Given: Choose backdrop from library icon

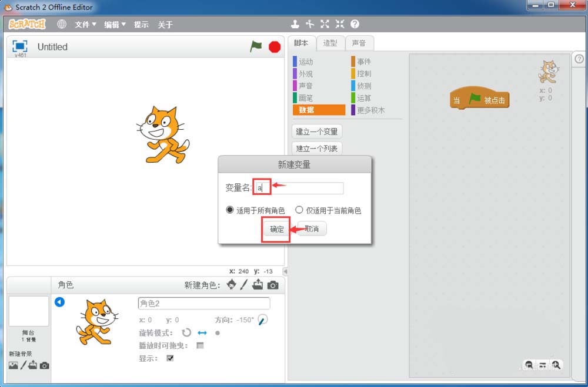Looking at the screenshot, I should pos(14,365).
